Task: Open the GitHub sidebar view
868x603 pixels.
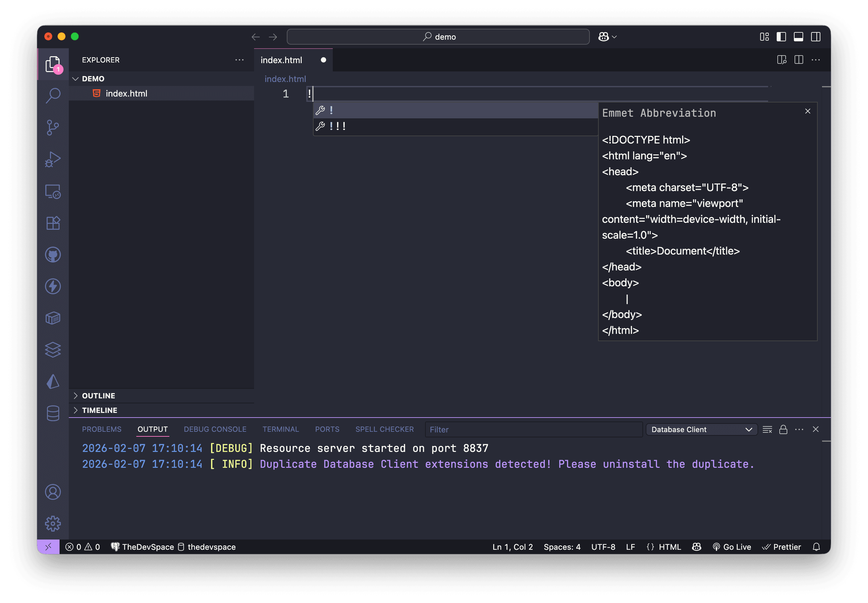Action: 53,254
